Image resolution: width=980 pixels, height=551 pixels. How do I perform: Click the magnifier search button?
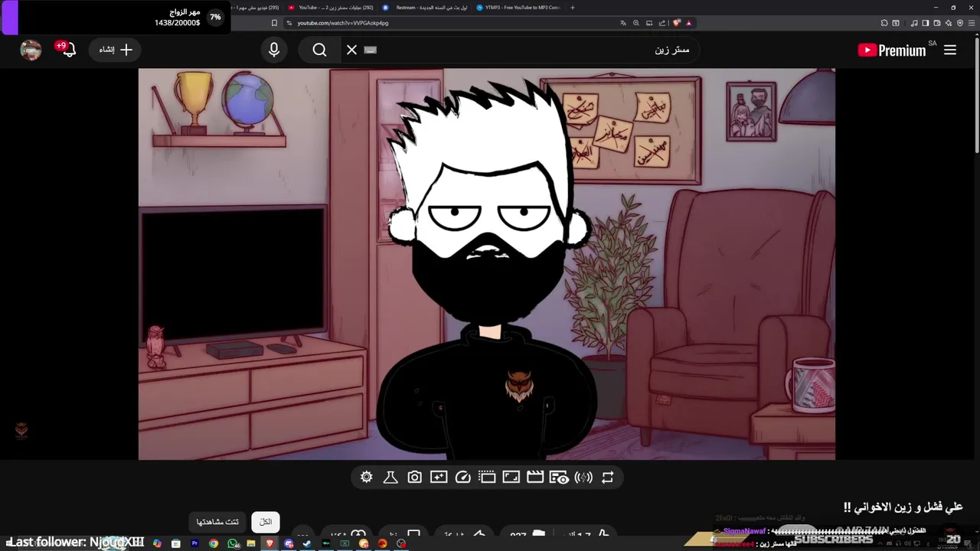tap(320, 50)
